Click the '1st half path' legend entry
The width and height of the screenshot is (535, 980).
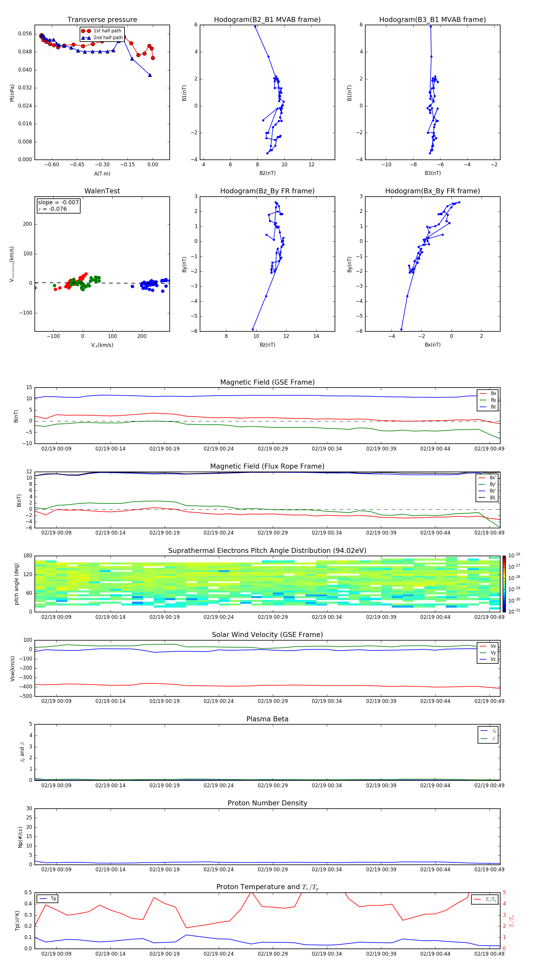tap(102, 31)
